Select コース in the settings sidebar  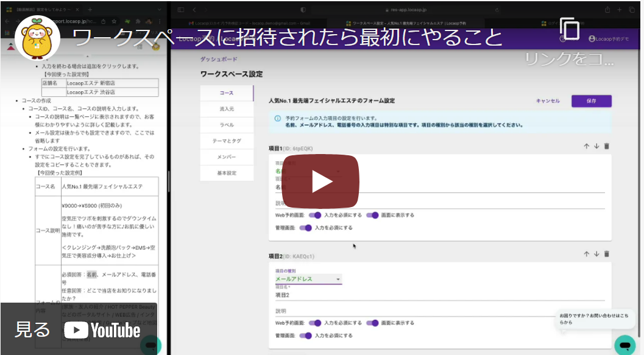coord(226,93)
